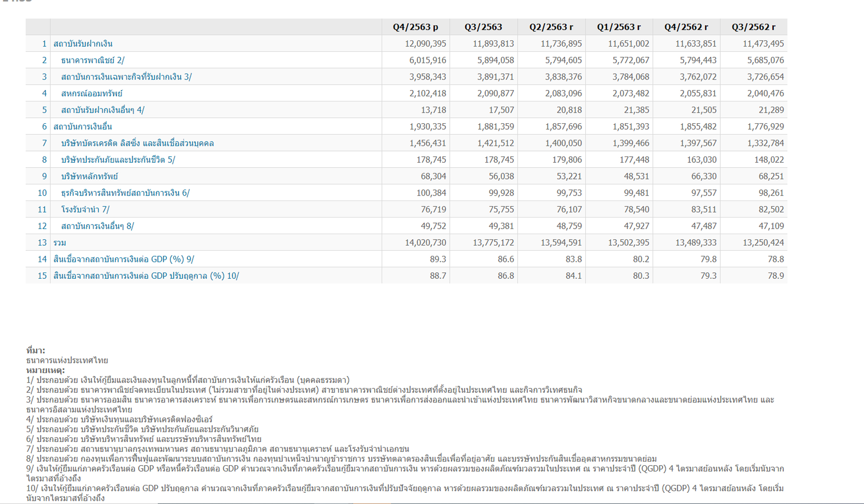
Task: Click the Q4/2563 p column header
Action: point(415,27)
